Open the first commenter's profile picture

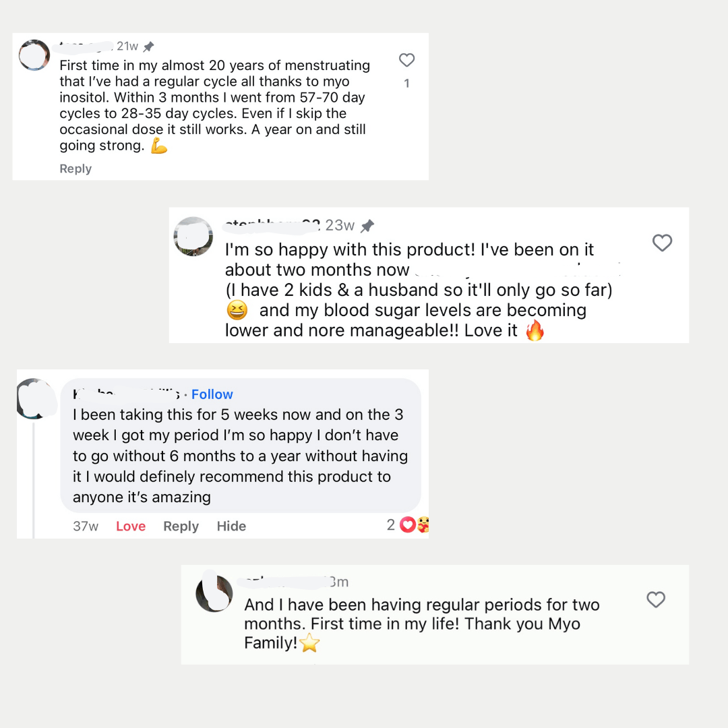pyautogui.click(x=34, y=55)
